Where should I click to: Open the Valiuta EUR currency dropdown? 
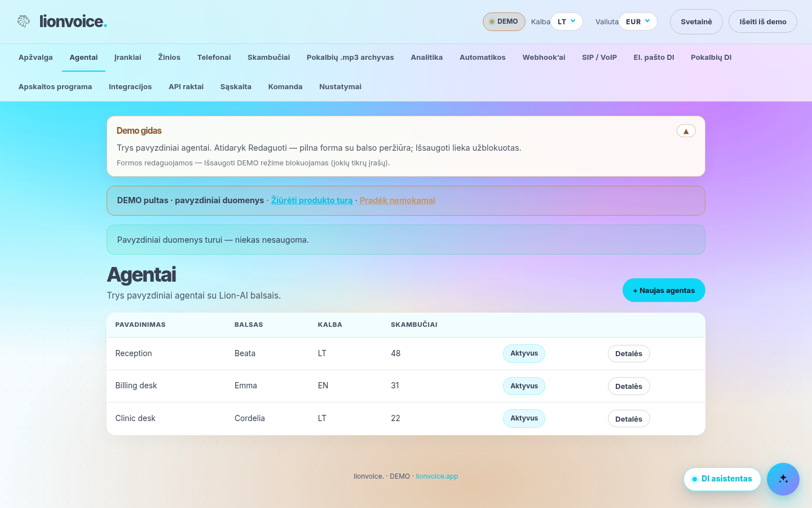coord(638,21)
